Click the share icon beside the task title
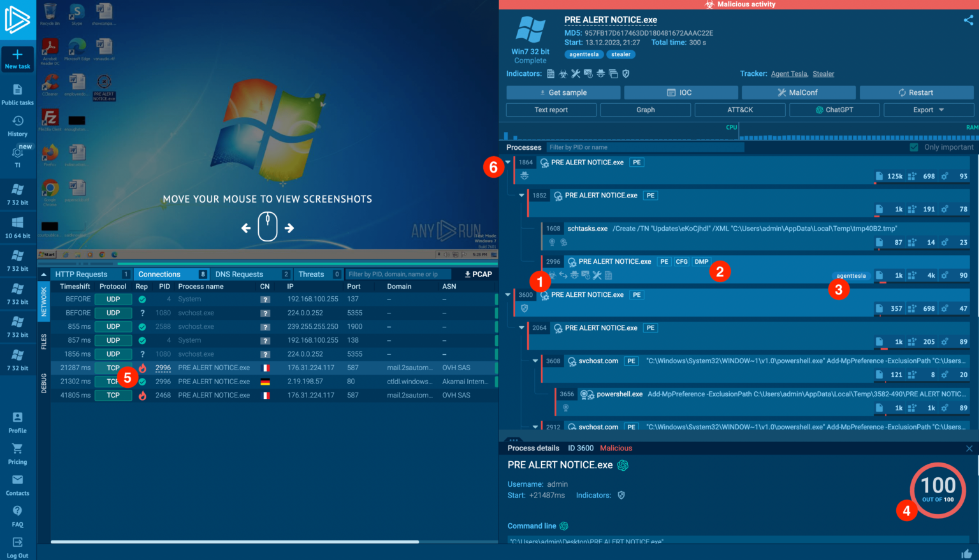 pyautogui.click(x=968, y=20)
